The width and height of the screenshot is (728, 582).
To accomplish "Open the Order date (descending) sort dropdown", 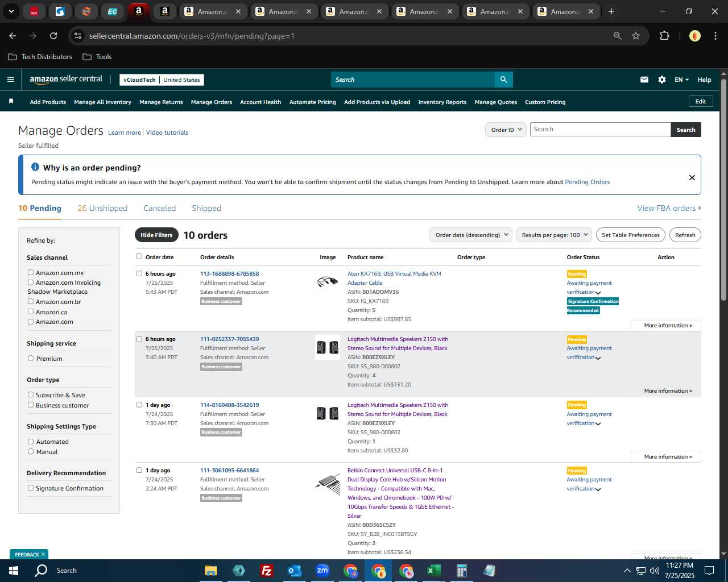I will (471, 235).
